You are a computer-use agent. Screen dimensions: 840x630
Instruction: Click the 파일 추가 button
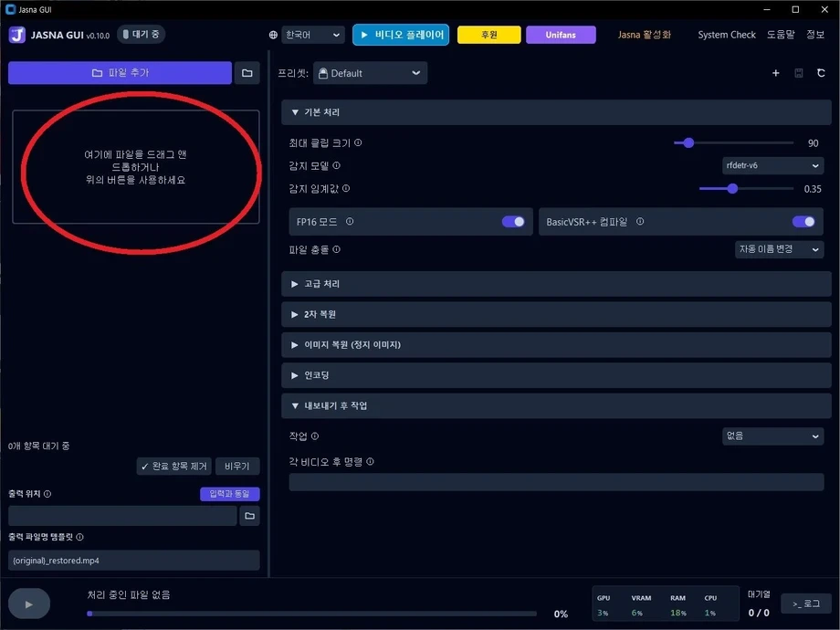(120, 73)
